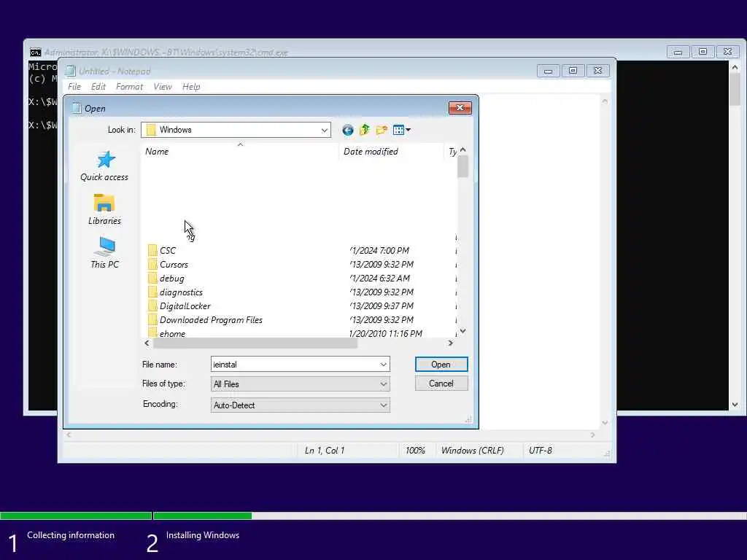Open the File menu in Notepad

coord(74,87)
